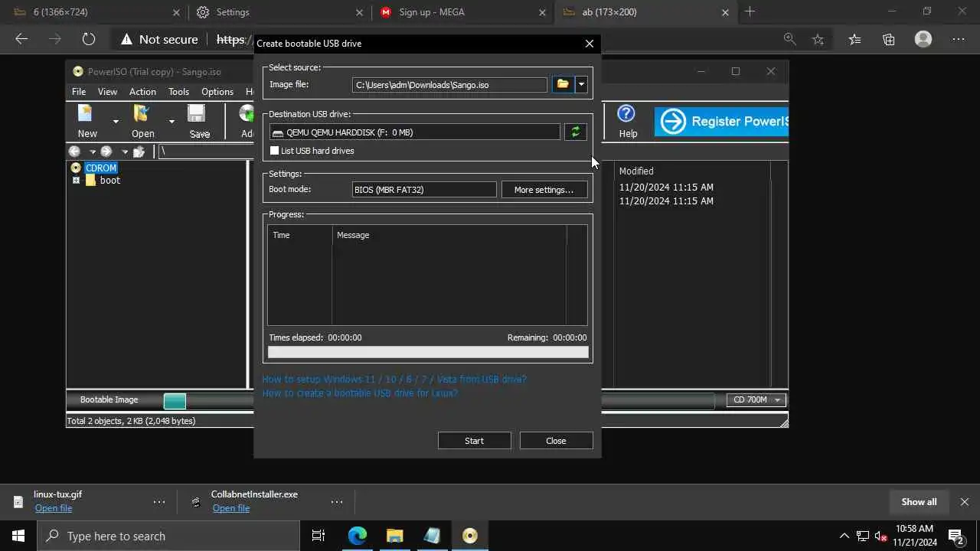Click the Save toolbar icon in PowerISO
The image size is (980, 551).
198,113
